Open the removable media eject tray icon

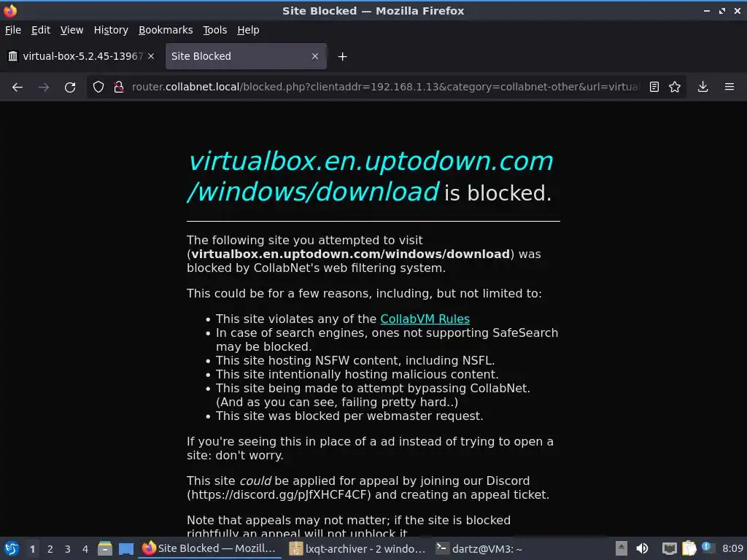click(622, 548)
